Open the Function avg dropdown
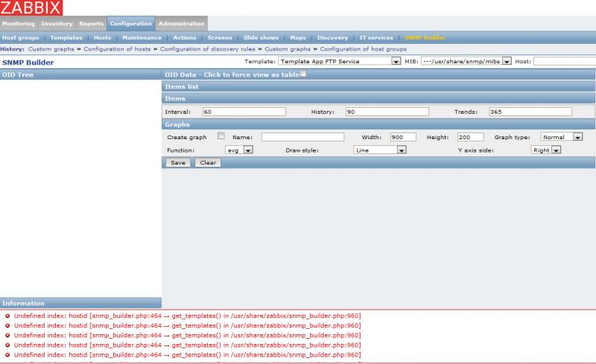The width and height of the screenshot is (596, 364). pyautogui.click(x=239, y=150)
